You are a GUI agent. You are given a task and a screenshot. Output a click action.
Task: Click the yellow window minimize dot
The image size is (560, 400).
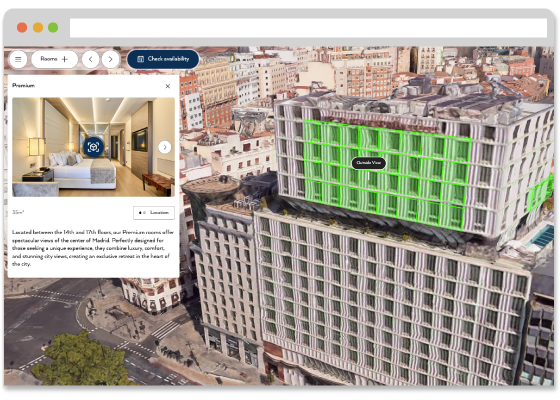(38, 28)
